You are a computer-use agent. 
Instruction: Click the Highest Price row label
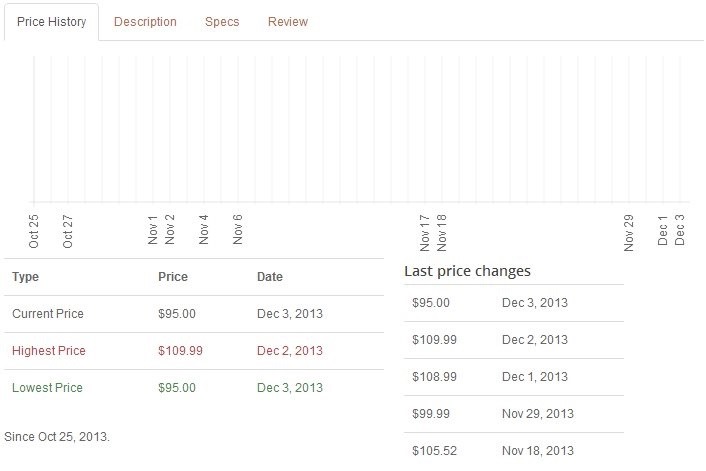tap(49, 351)
